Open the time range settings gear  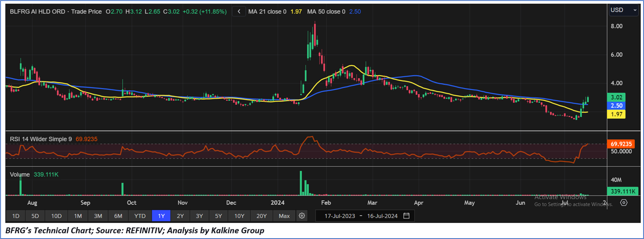coord(302,216)
